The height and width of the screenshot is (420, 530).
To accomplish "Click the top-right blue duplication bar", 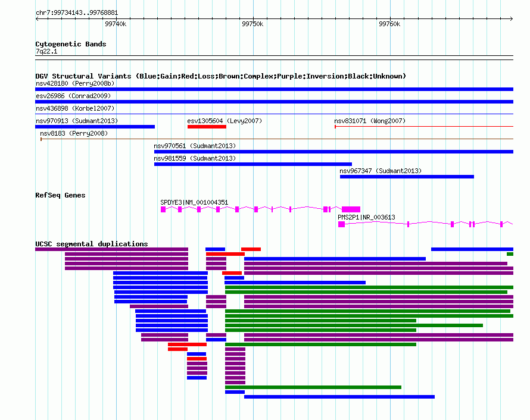I will click(x=472, y=249).
